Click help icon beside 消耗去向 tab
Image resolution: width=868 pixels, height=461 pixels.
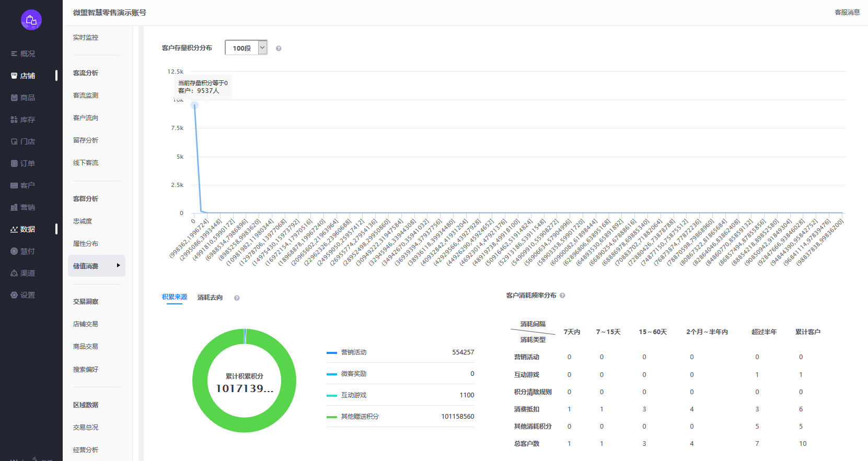(x=237, y=298)
